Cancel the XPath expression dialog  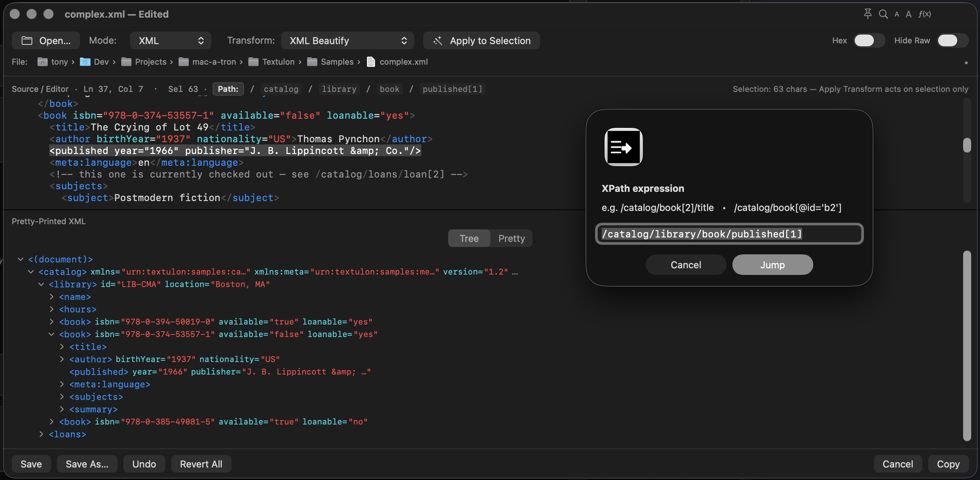(x=685, y=265)
